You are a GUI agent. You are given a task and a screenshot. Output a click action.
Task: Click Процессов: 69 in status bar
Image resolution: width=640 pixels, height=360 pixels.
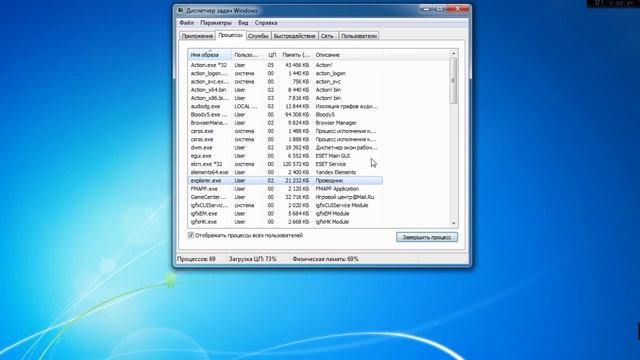[x=196, y=259]
